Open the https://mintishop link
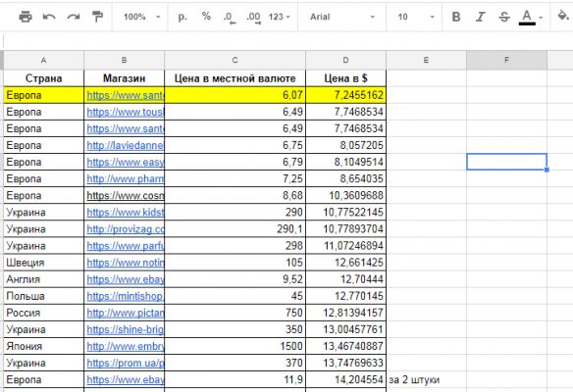Image resolution: width=573 pixels, height=392 pixels. [126, 296]
